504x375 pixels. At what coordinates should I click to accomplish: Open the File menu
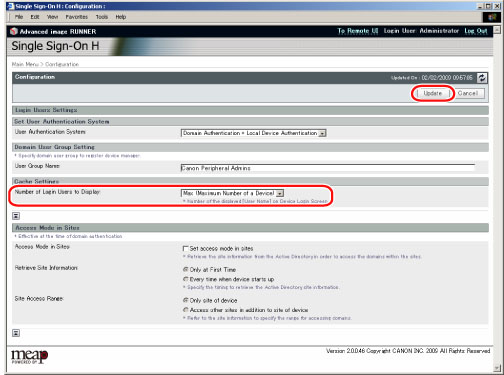(x=19, y=17)
